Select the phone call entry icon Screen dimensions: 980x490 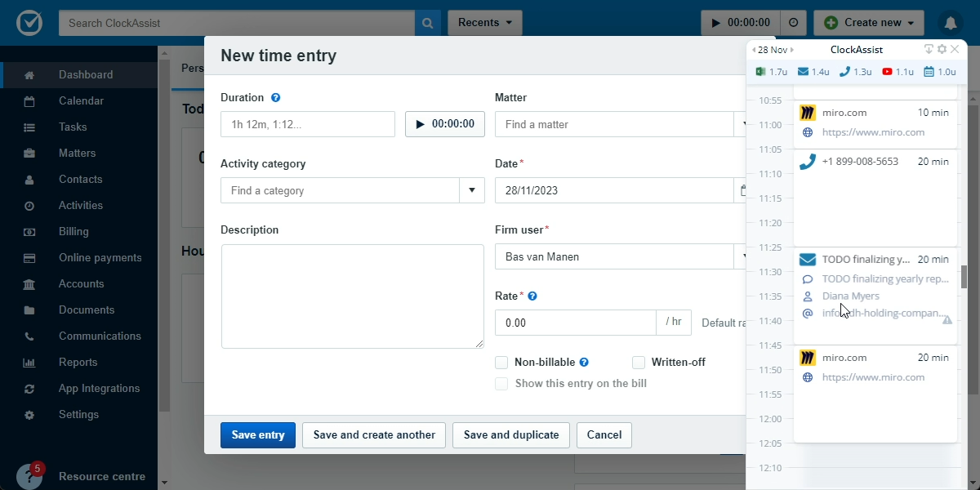(x=808, y=161)
